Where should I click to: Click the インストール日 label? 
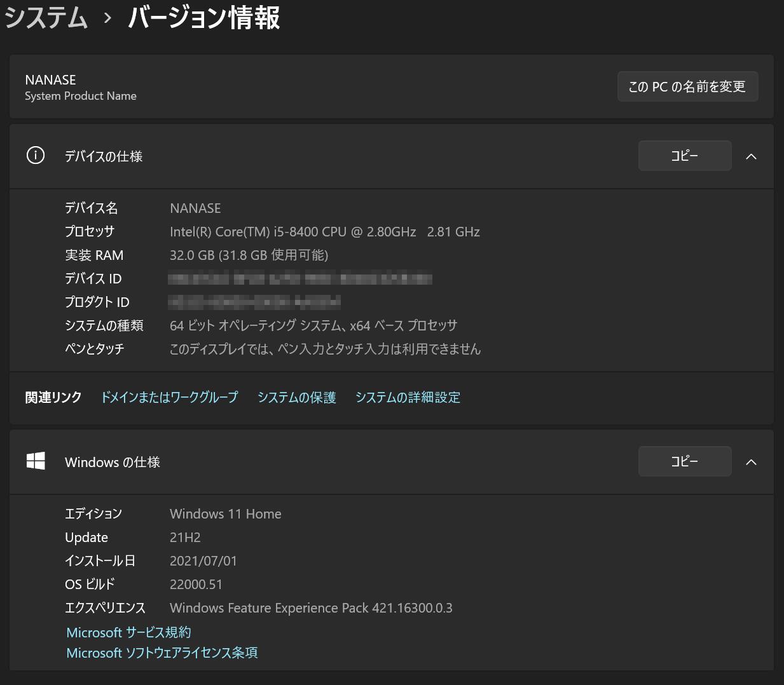click(100, 560)
